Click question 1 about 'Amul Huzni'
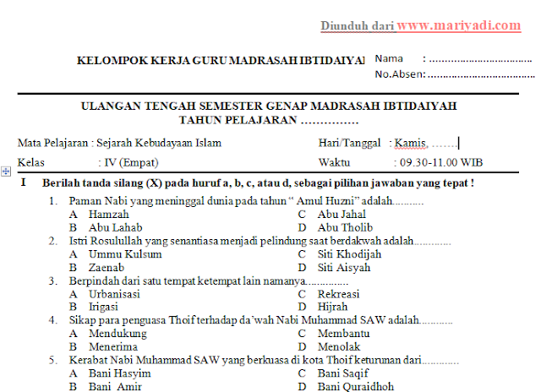 click(246, 201)
